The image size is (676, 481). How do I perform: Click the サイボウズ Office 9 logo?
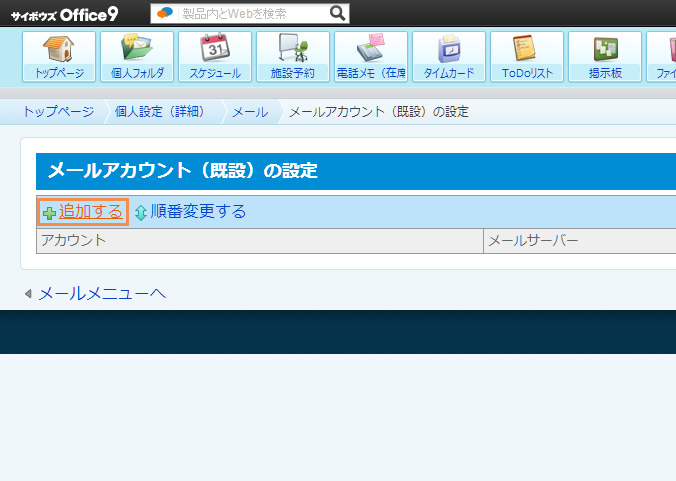[64, 15]
